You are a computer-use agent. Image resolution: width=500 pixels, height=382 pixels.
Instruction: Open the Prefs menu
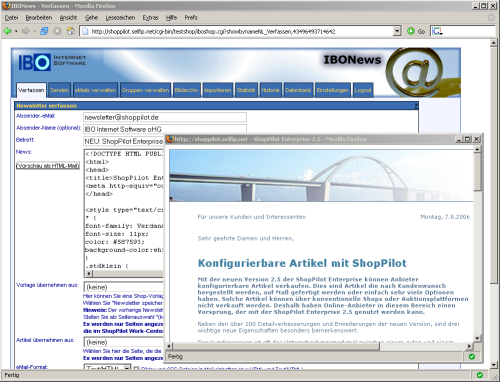click(191, 18)
